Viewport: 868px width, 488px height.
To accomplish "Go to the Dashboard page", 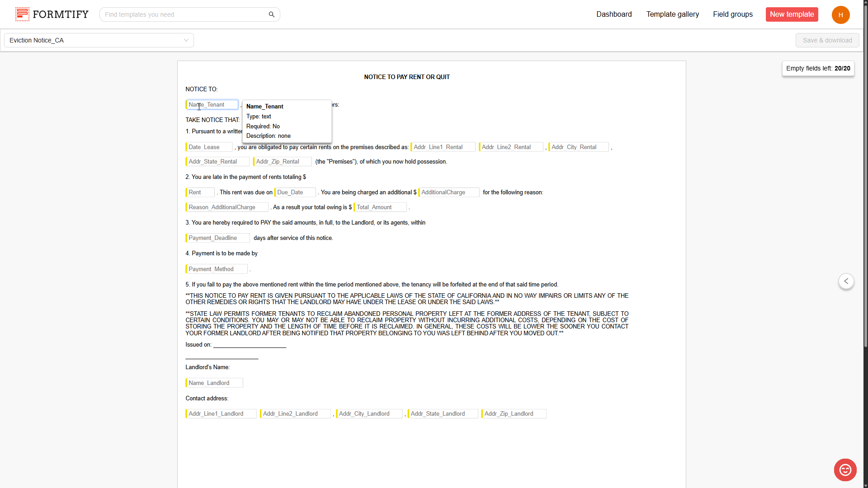I will (x=613, y=14).
